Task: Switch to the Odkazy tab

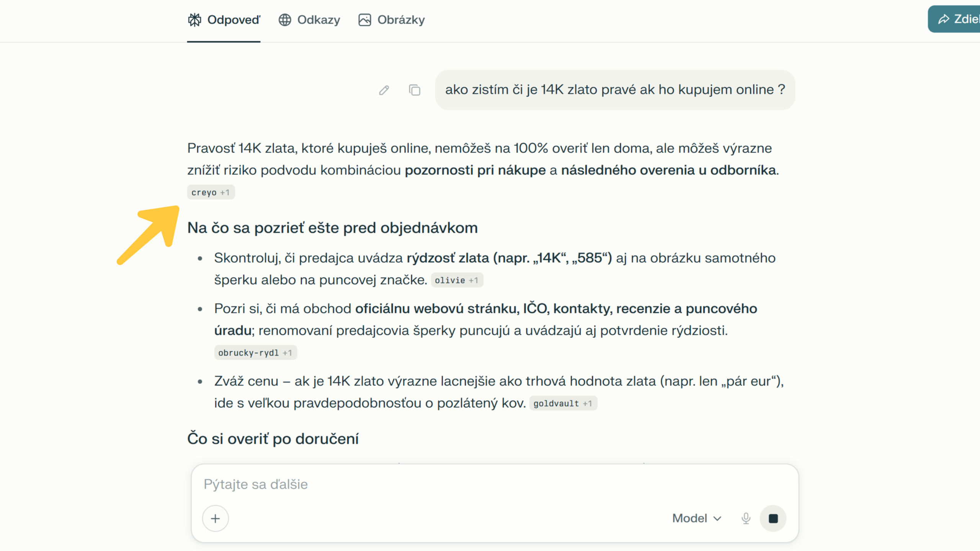Action: click(318, 20)
